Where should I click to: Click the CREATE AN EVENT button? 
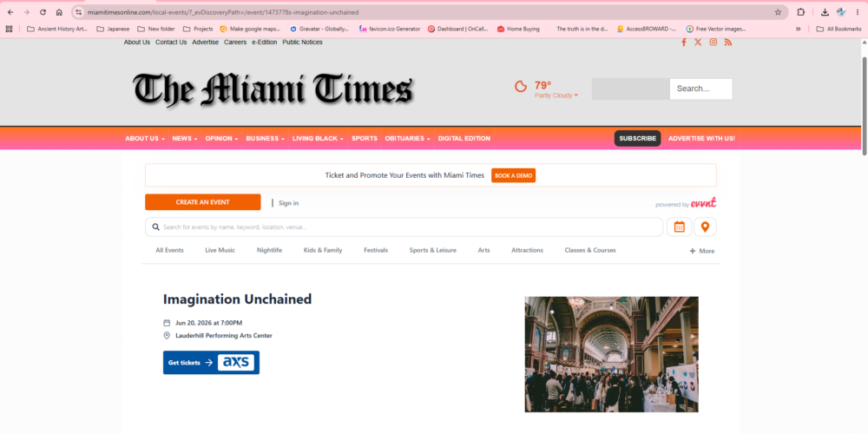(202, 202)
